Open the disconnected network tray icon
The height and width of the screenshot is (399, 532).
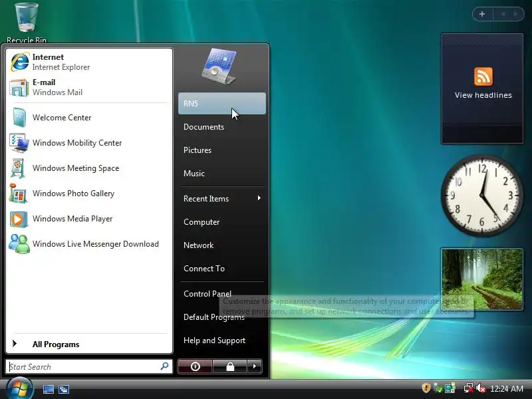tap(469, 388)
